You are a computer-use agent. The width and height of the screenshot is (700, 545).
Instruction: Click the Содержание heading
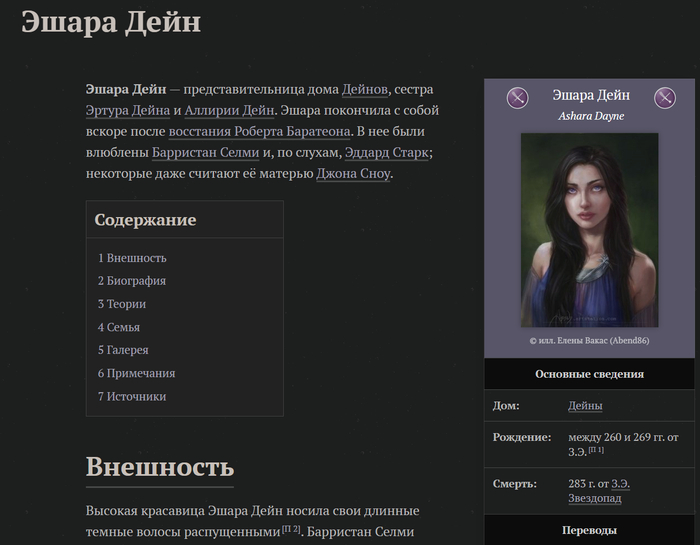point(145,220)
